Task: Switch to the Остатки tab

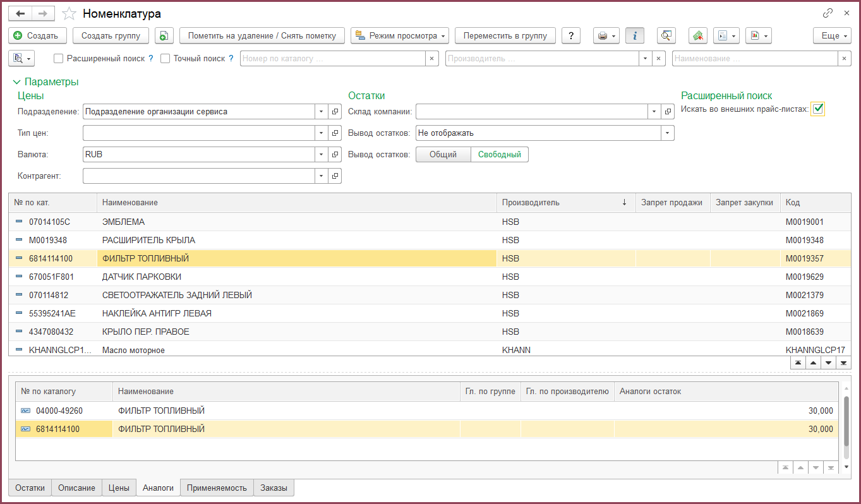Action: point(30,488)
